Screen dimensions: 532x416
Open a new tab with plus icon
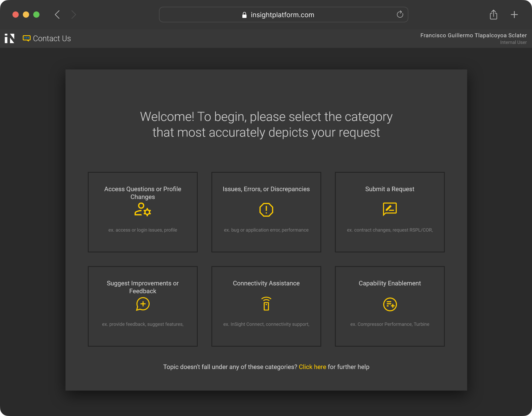(x=514, y=15)
